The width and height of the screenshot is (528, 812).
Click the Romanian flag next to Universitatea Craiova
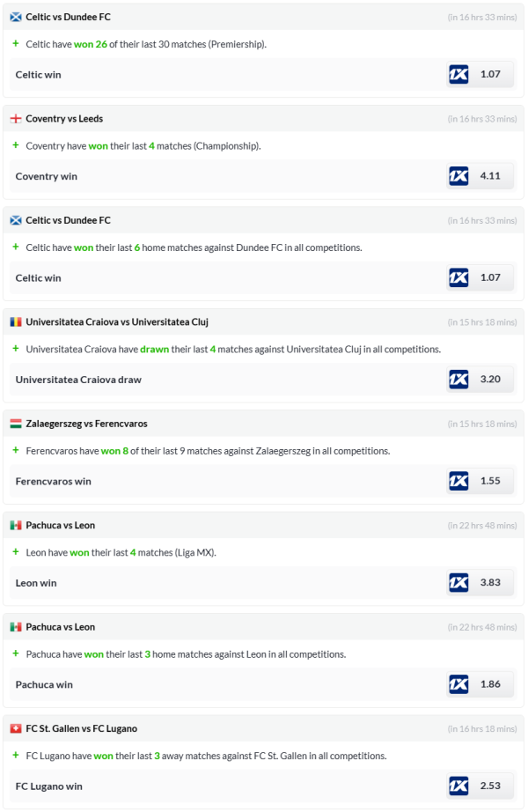(16, 322)
